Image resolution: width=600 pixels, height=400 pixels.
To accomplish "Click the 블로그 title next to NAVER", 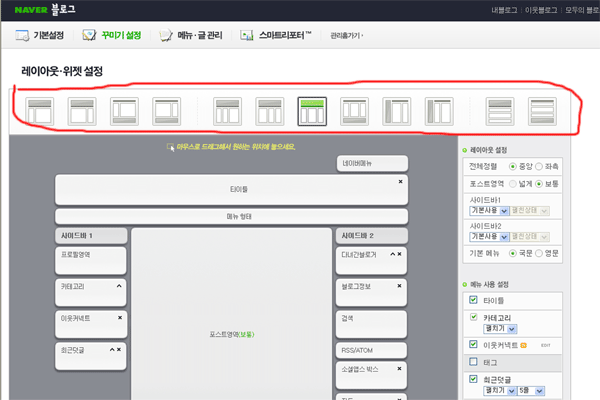I will 63,10.
